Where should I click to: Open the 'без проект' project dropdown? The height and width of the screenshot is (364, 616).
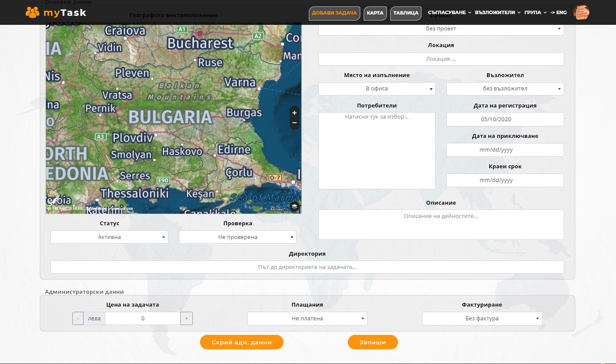point(441,29)
